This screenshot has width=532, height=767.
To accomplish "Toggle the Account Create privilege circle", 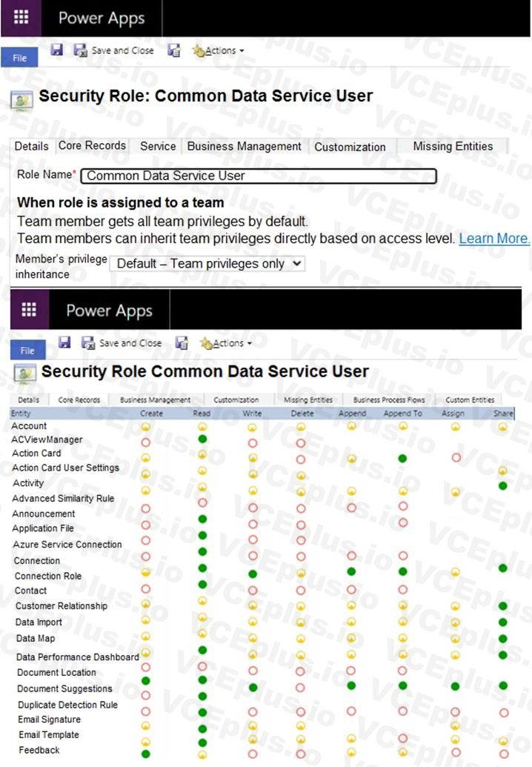I will [x=146, y=427].
